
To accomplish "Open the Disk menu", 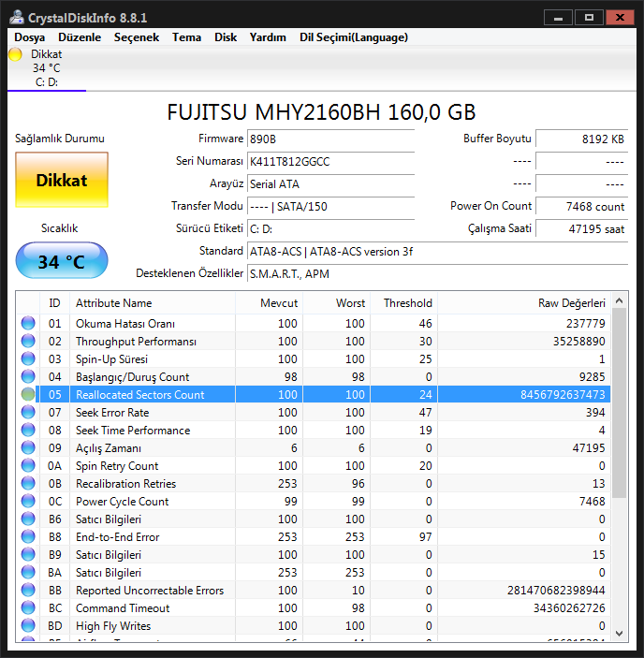I will 226,37.
